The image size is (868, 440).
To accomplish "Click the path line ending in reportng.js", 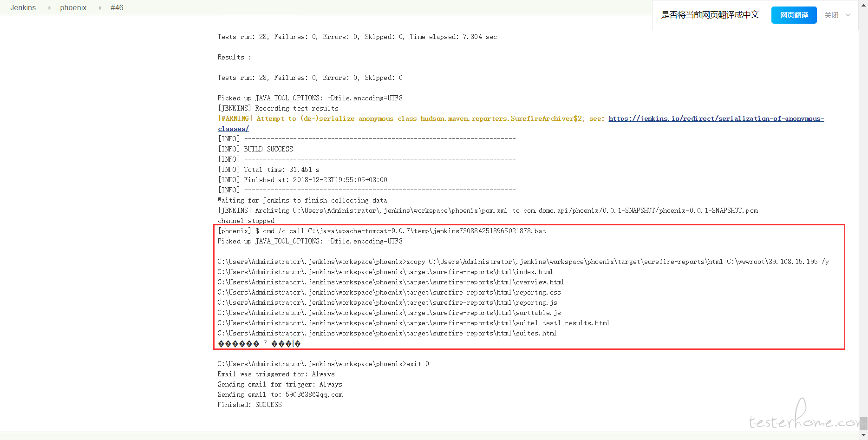I will click(387, 302).
